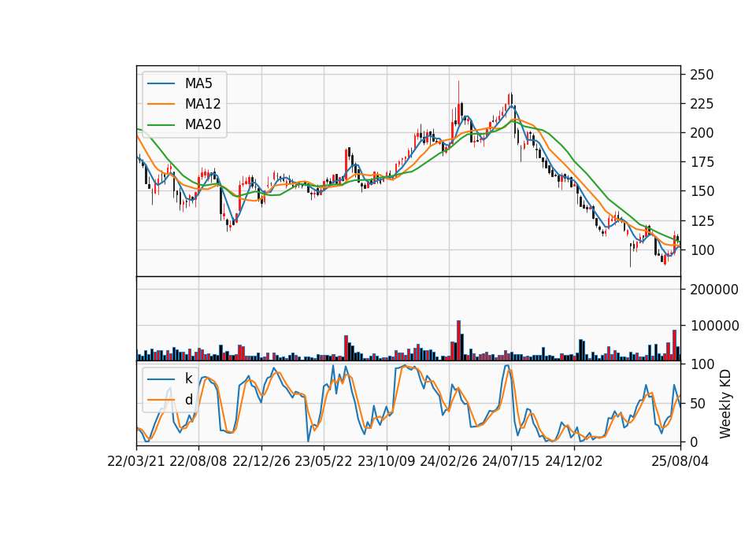
Task: Click the 250 price axis tick label
Action: point(702,76)
